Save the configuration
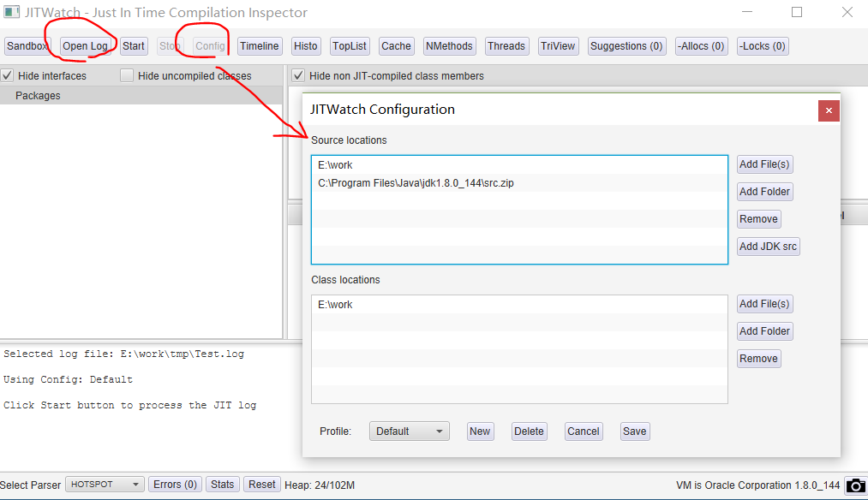Image resolution: width=868 pixels, height=500 pixels. point(634,432)
